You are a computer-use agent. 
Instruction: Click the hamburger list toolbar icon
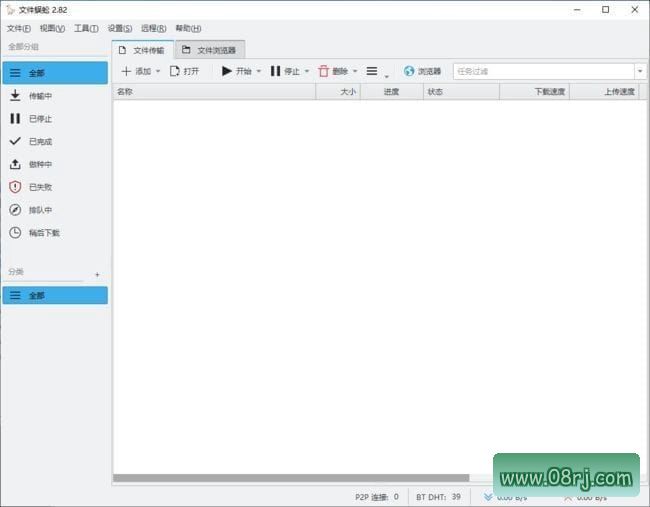click(x=372, y=71)
